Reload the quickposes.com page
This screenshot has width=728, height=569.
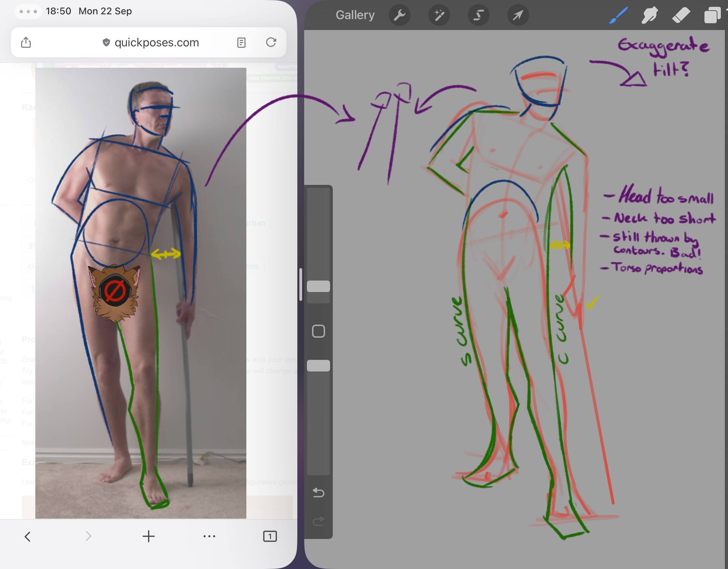click(x=271, y=42)
